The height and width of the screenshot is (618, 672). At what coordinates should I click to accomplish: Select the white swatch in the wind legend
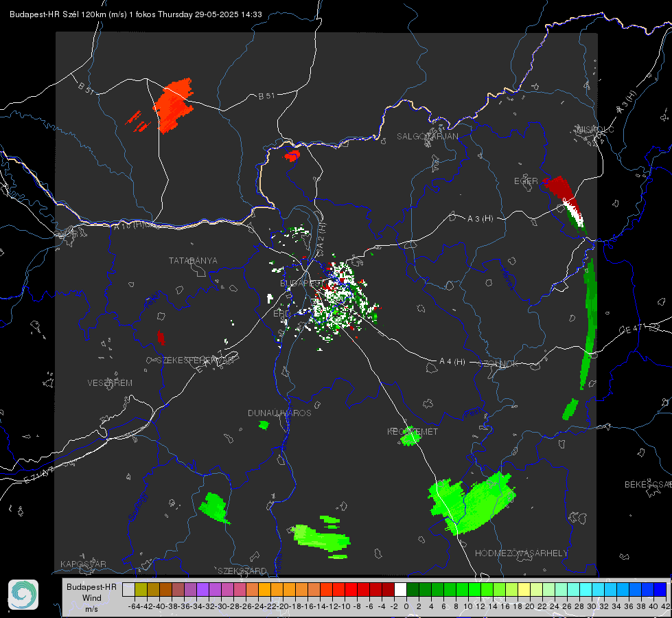click(x=400, y=589)
